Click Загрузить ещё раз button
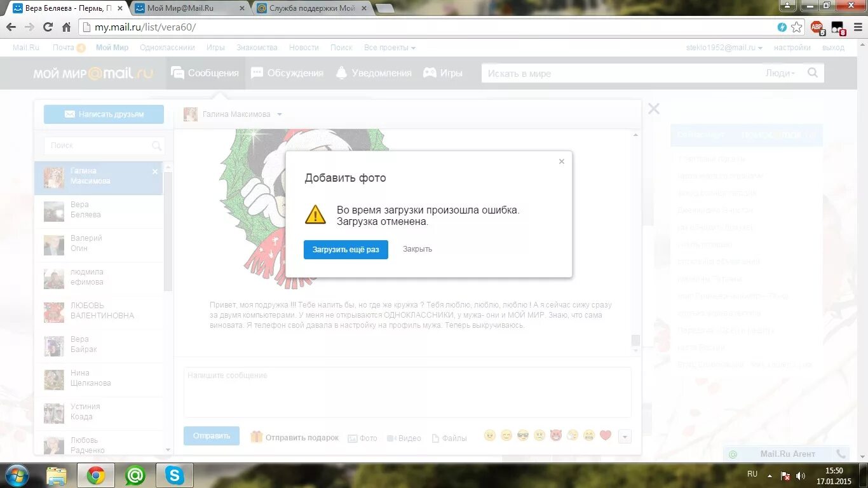Screen dimensions: 868x488 coord(346,250)
